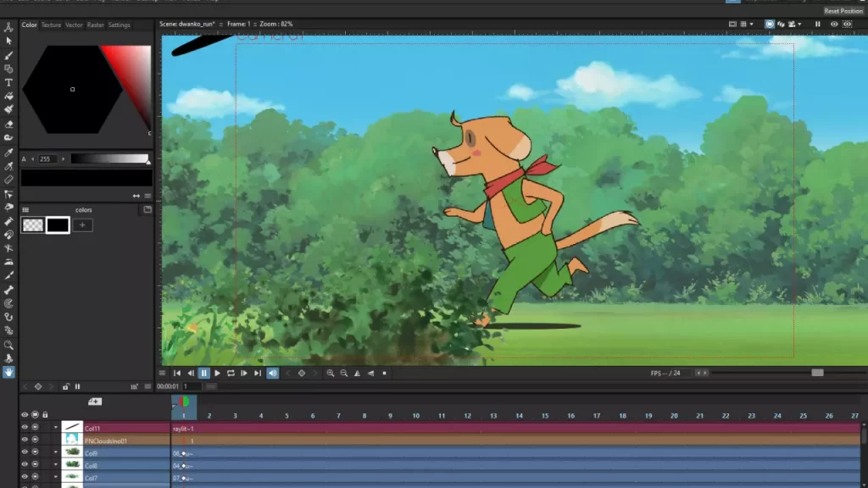The image size is (868, 488).
Task: Select the Iron tool
Action: point(8,263)
